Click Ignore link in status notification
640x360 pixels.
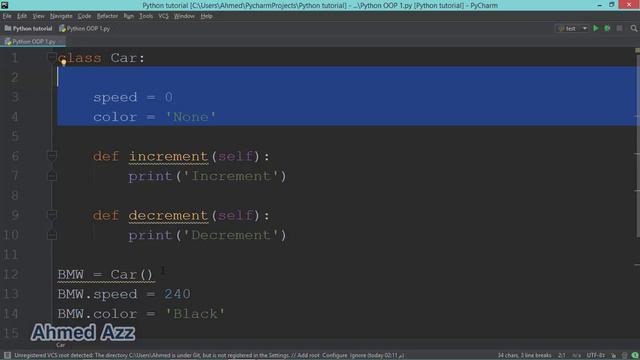pos(358,356)
